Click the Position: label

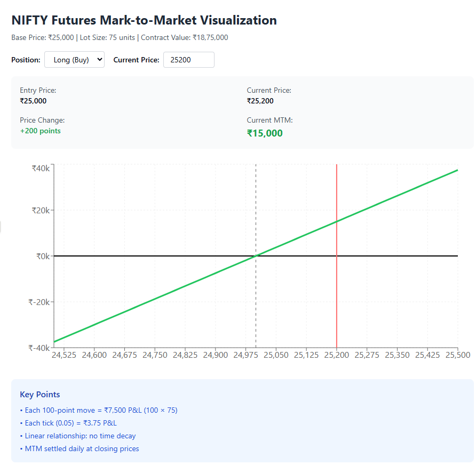(x=26, y=60)
